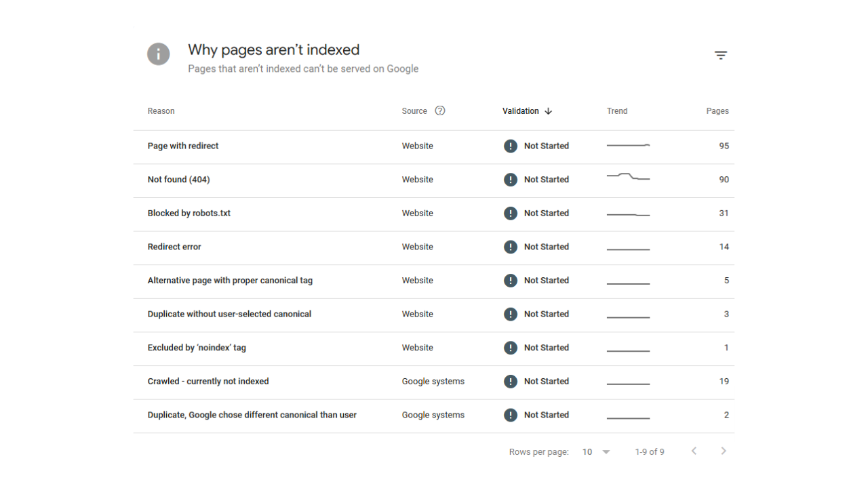This screenshot has height=488, width=868.
Task: Click the exclamation icon in Not found (404) row
Action: pyautogui.click(x=511, y=180)
